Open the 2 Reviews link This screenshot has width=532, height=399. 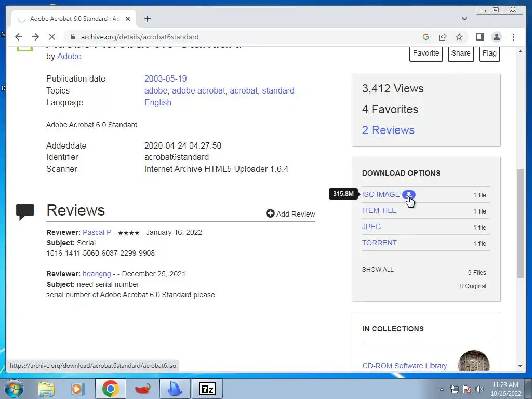coord(388,130)
